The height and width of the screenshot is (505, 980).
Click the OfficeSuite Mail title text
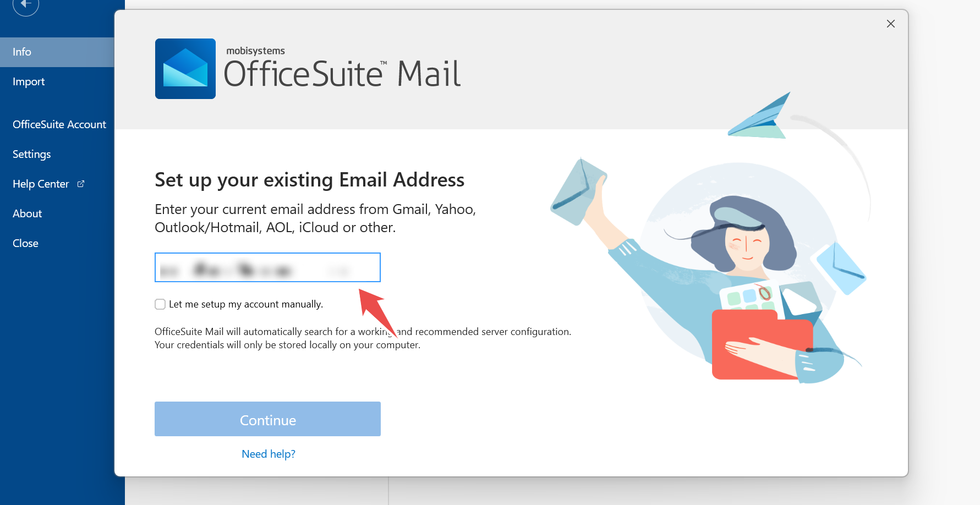coord(342,74)
